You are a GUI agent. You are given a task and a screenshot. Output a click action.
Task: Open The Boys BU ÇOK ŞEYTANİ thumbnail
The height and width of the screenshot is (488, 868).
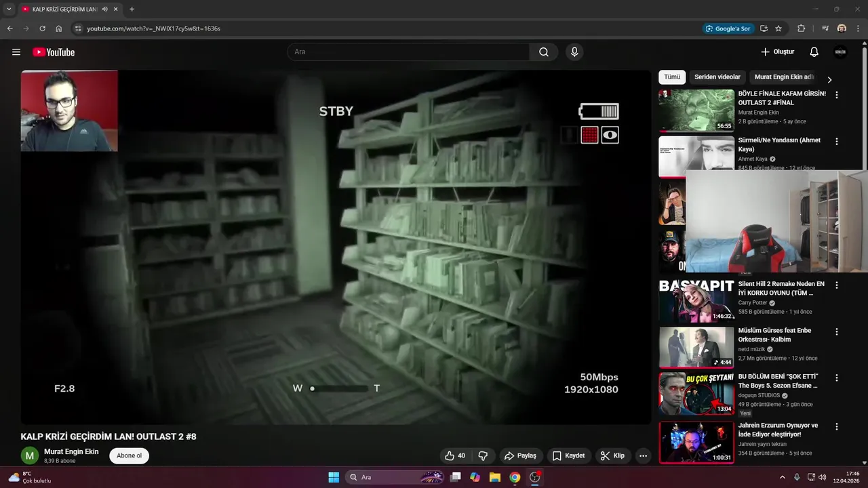[x=696, y=393]
